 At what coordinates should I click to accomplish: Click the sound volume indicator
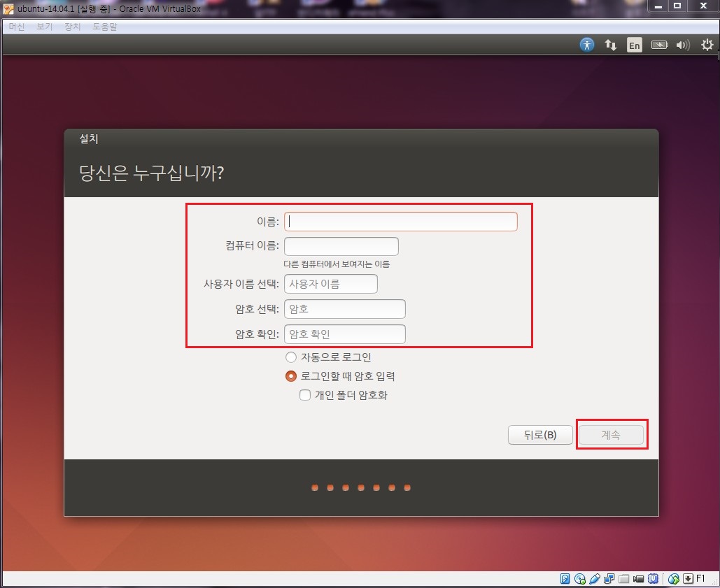click(682, 45)
